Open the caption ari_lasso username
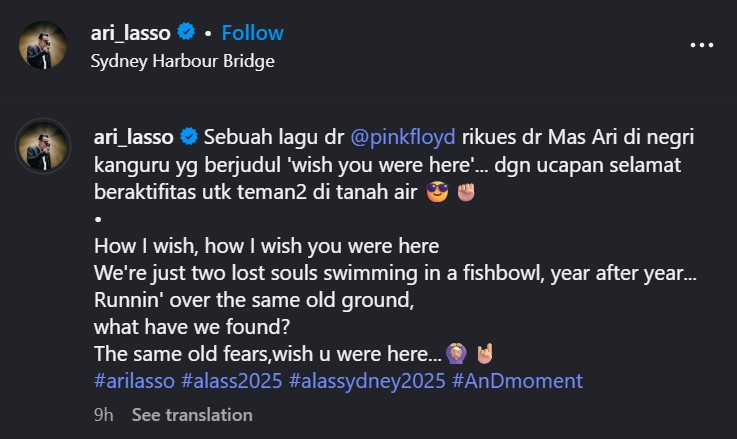The height and width of the screenshot is (439, 737). pos(131,135)
